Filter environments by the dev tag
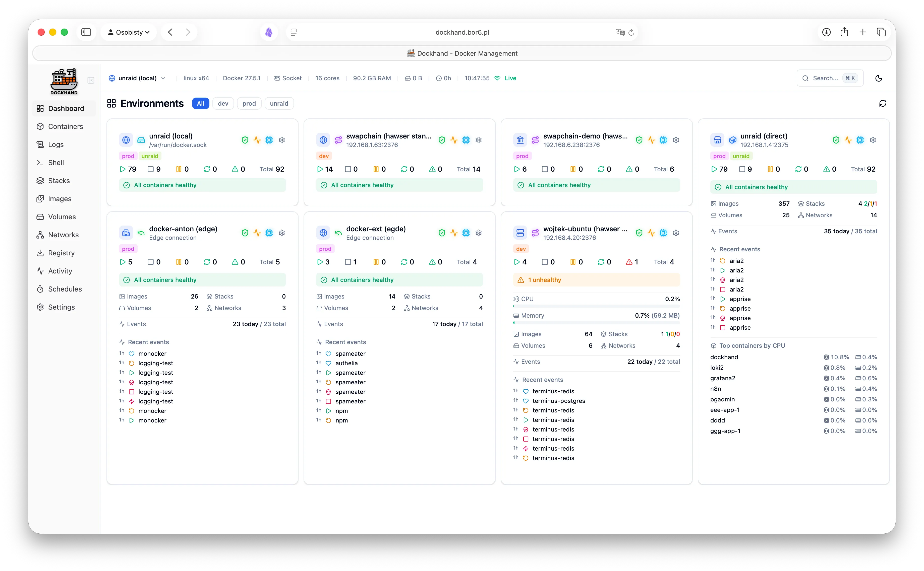 tap(223, 103)
